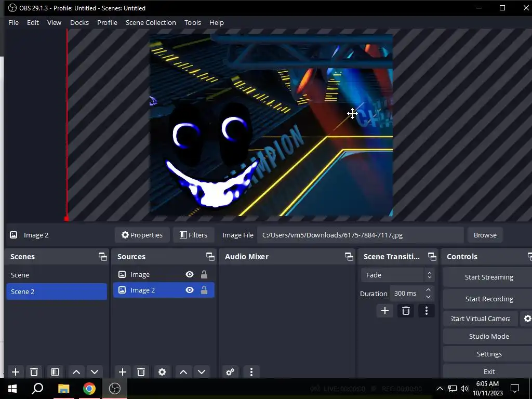Open source properties gear in Sources dock
Image resolution: width=532 pixels, height=399 pixels.
(162, 372)
